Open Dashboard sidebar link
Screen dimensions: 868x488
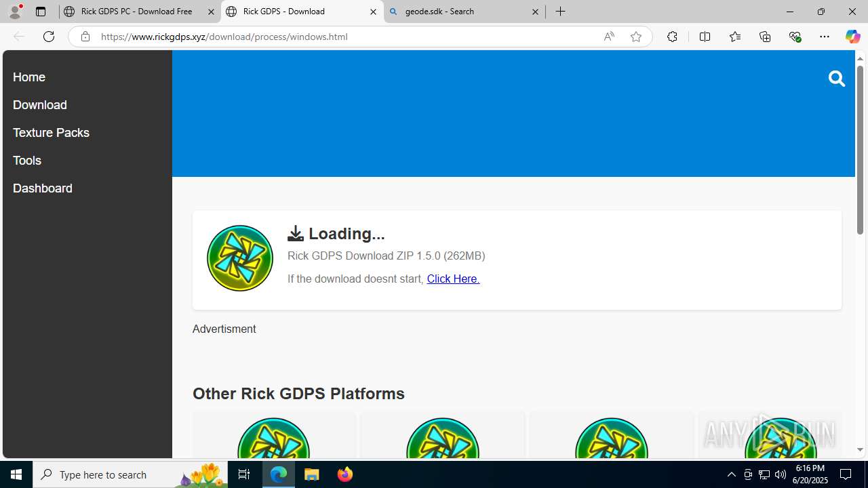(43, 188)
